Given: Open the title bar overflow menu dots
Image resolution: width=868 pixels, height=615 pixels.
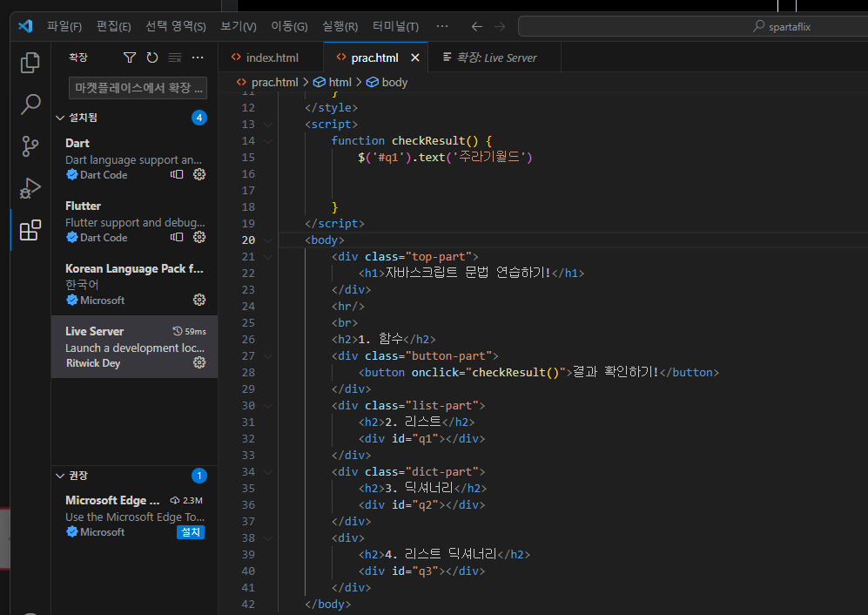Looking at the screenshot, I should 441,26.
